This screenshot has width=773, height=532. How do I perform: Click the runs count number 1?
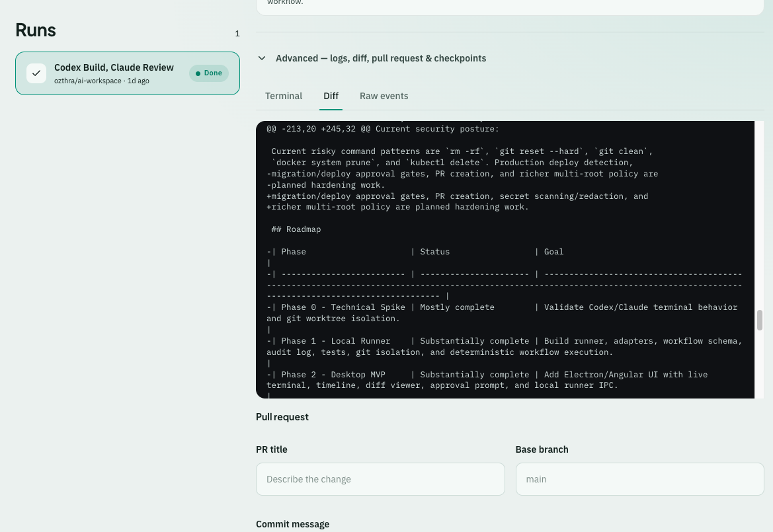(x=237, y=34)
